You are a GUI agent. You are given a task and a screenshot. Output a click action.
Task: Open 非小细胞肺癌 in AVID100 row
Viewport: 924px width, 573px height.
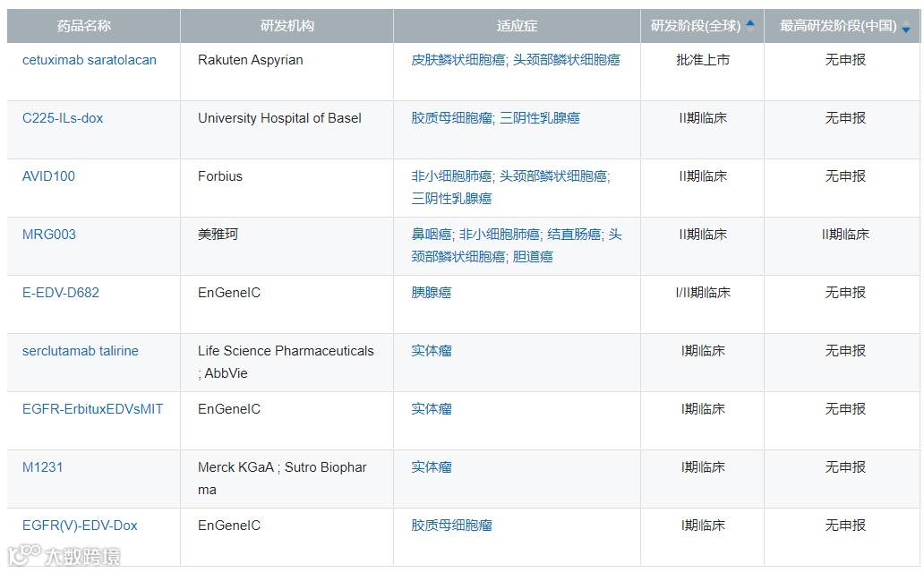[x=451, y=176]
